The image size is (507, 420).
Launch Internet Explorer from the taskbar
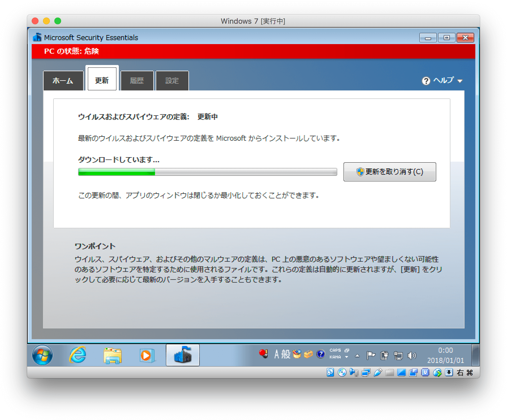click(77, 355)
